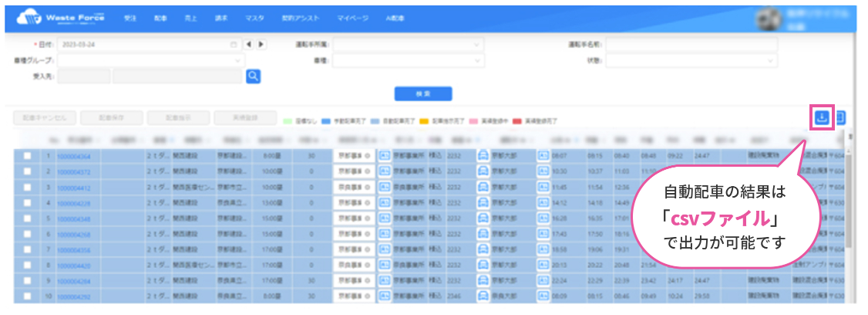
Task: Go to next day with right arrow
Action: (x=261, y=44)
